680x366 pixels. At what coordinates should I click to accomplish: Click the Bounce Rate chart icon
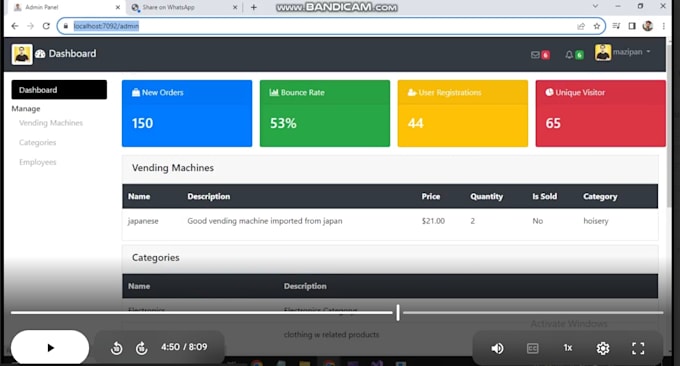(274, 92)
